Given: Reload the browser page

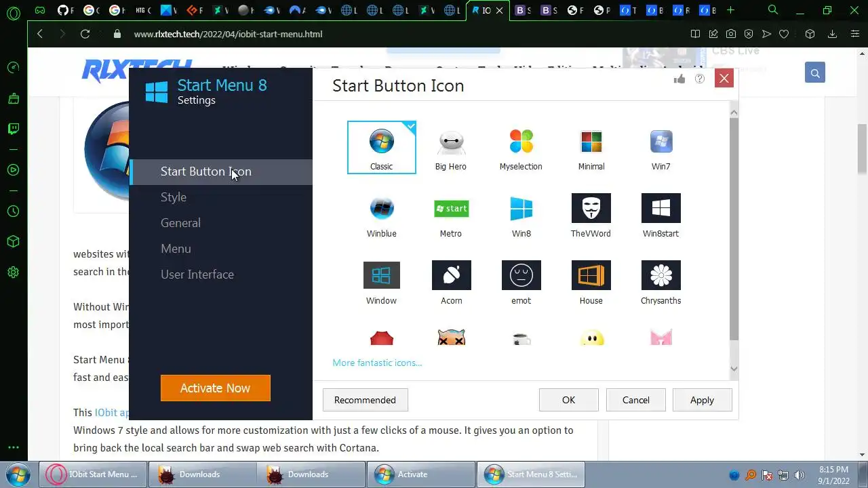Looking at the screenshot, I should tap(85, 34).
